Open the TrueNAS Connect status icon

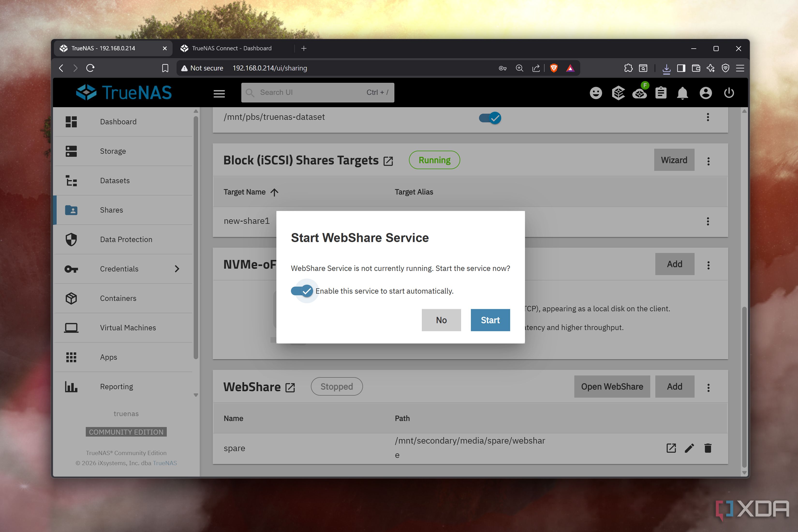[640, 93]
